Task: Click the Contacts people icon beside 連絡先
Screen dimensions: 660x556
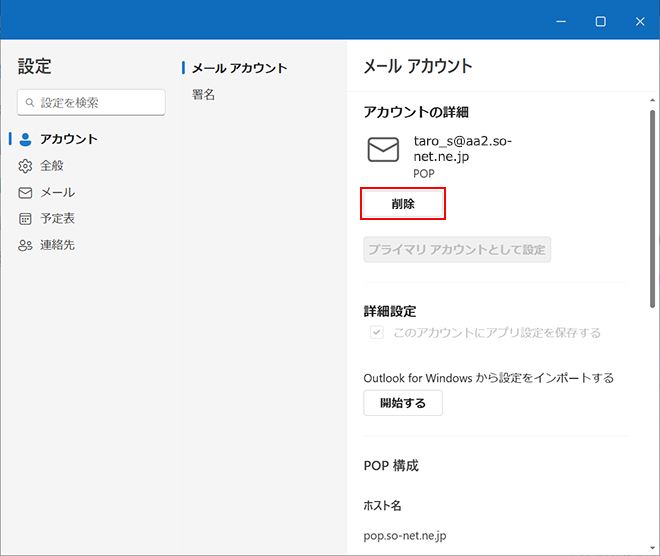Action: pos(26,245)
